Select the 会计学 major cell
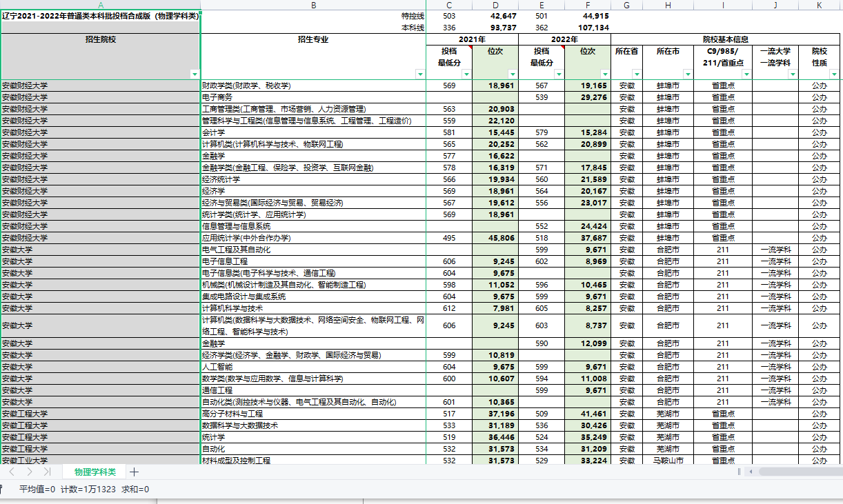 click(x=313, y=132)
